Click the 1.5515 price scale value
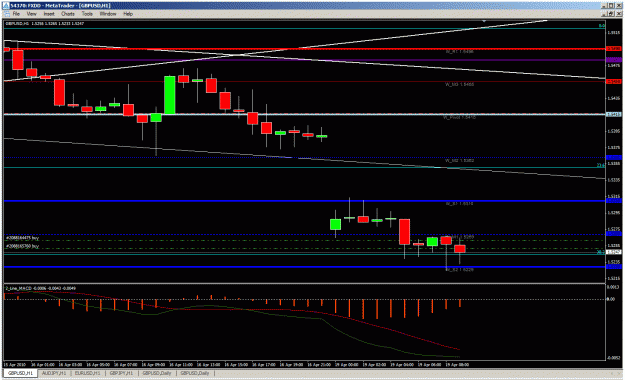The height and width of the screenshot is (380, 625). [614, 33]
